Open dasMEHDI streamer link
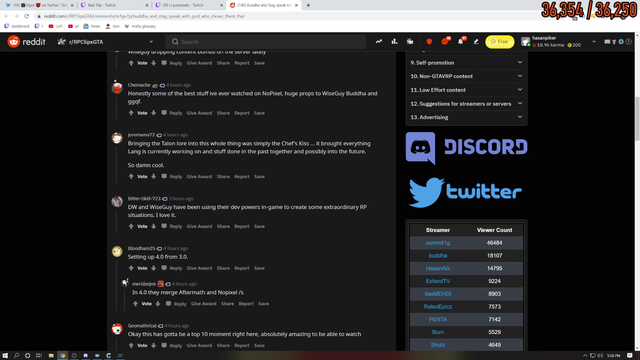The image size is (640, 360). coord(438,294)
